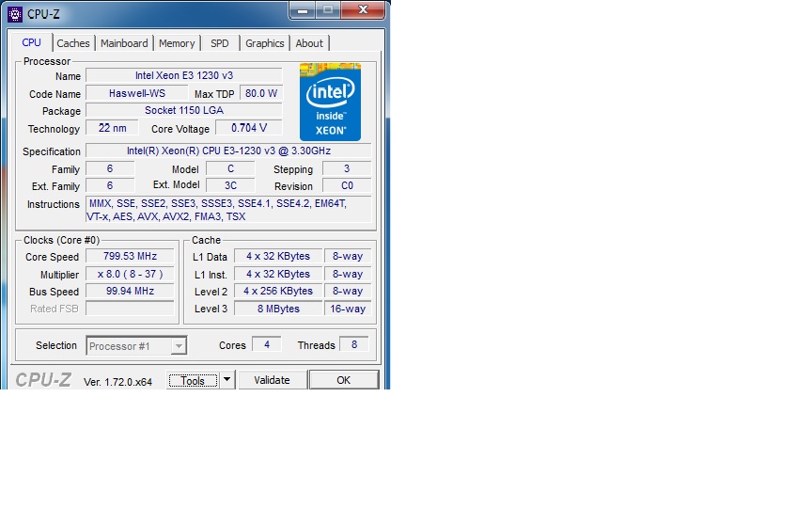This screenshot has width=812, height=508.
Task: Click the version text Ver. 1.72.0.x64
Action: coord(117,382)
